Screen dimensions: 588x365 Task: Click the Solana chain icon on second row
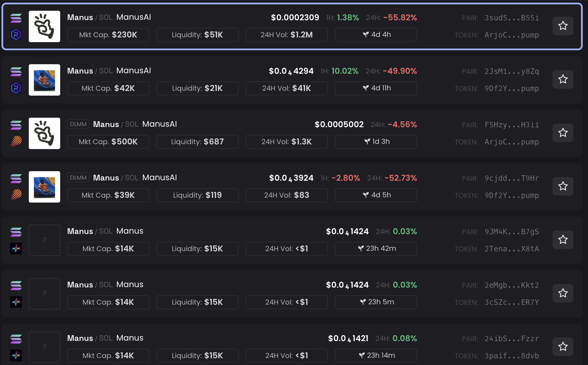point(16,71)
